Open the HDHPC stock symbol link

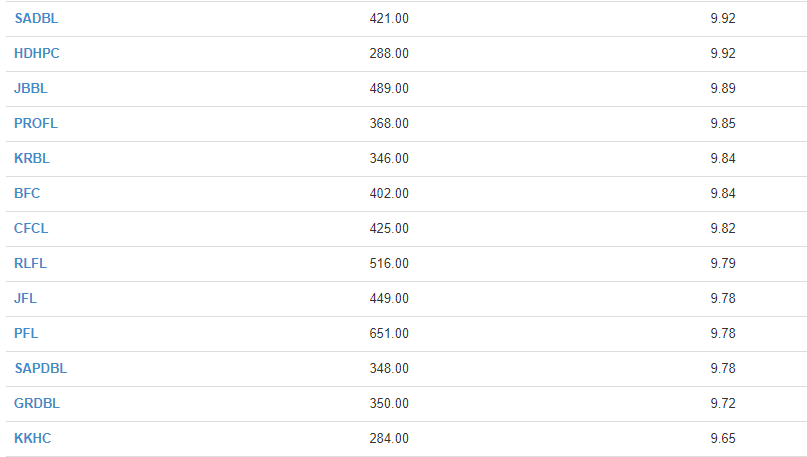coord(37,54)
